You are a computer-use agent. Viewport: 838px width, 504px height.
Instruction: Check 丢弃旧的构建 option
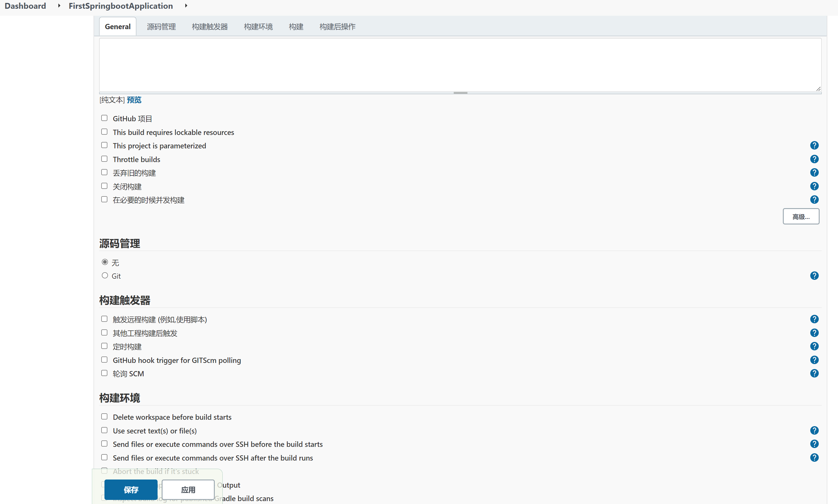(104, 172)
